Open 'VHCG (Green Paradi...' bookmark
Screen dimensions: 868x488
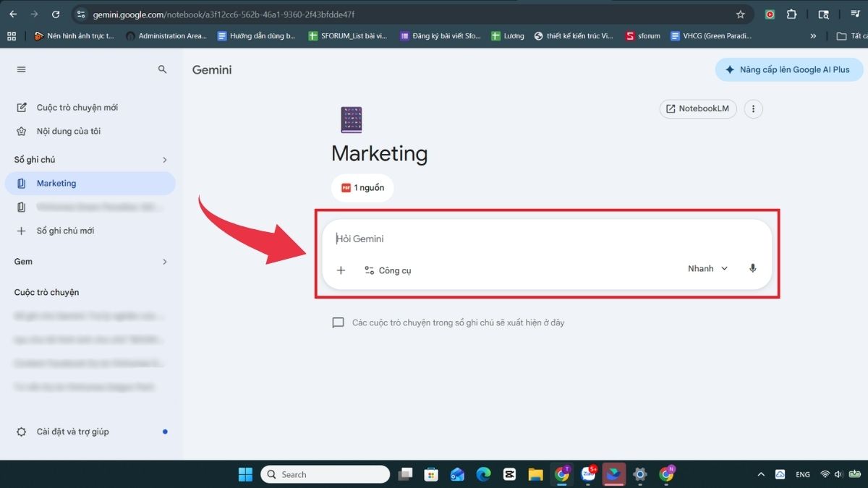point(711,35)
